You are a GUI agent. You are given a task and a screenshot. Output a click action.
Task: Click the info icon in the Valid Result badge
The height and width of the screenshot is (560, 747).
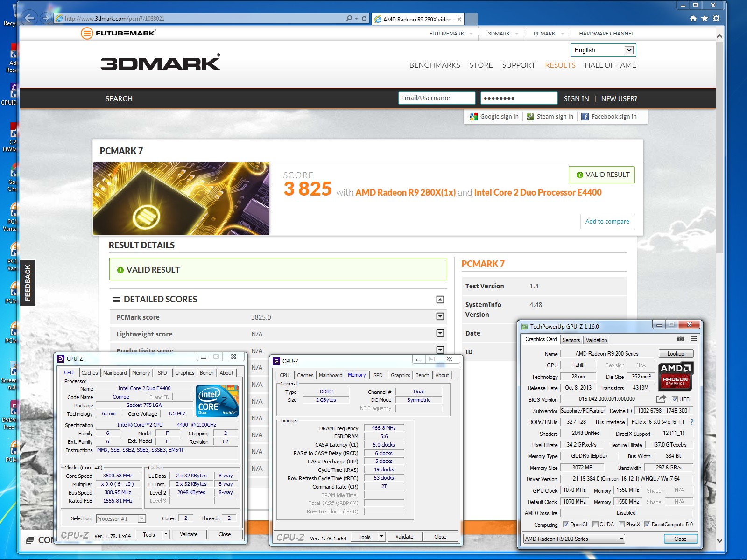pos(580,175)
